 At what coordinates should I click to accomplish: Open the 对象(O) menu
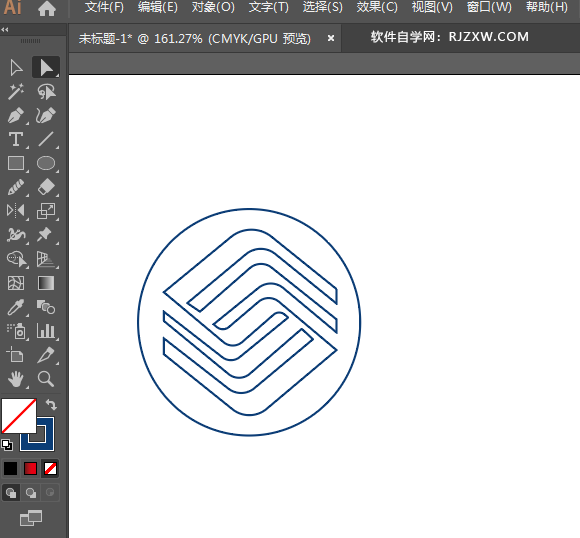(213, 7)
